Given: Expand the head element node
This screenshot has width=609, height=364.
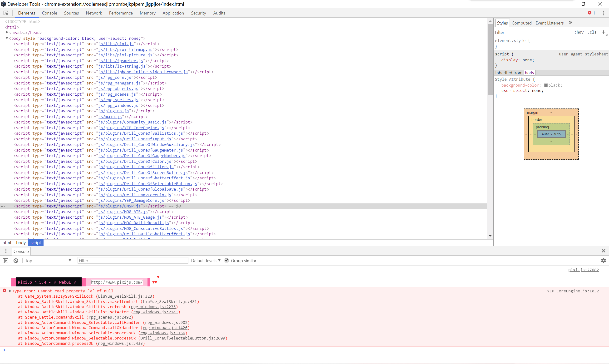Looking at the screenshot, I should tap(7, 32).
